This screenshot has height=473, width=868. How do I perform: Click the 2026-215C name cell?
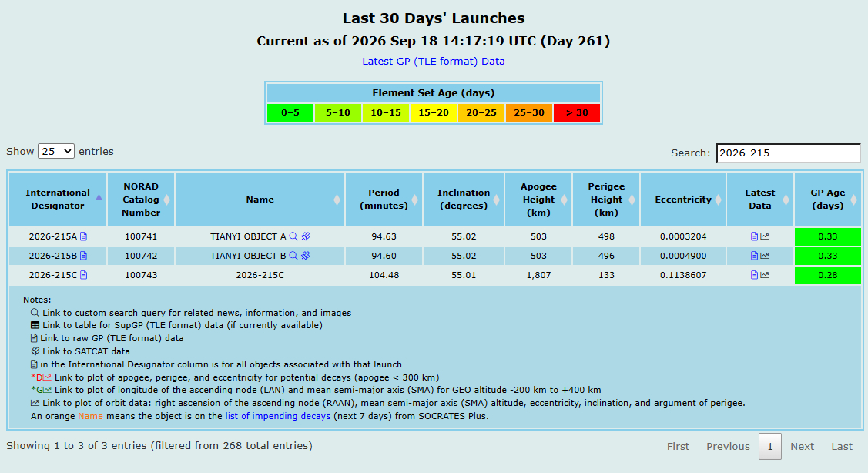(x=260, y=275)
